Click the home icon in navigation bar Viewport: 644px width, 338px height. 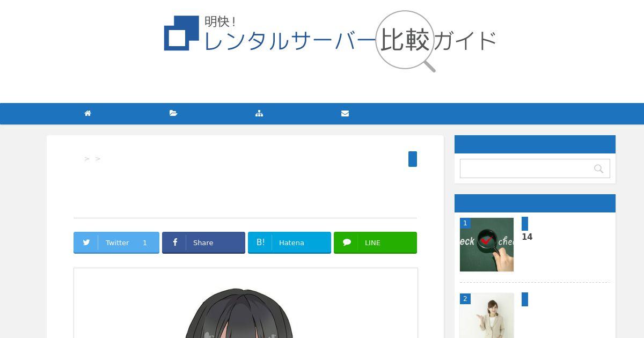tap(87, 113)
